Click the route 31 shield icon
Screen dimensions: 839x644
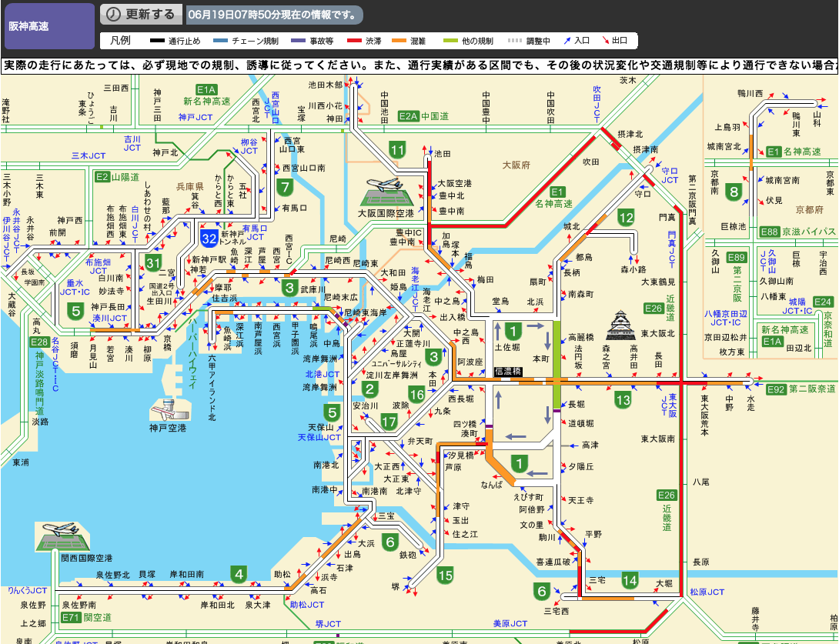click(x=153, y=263)
